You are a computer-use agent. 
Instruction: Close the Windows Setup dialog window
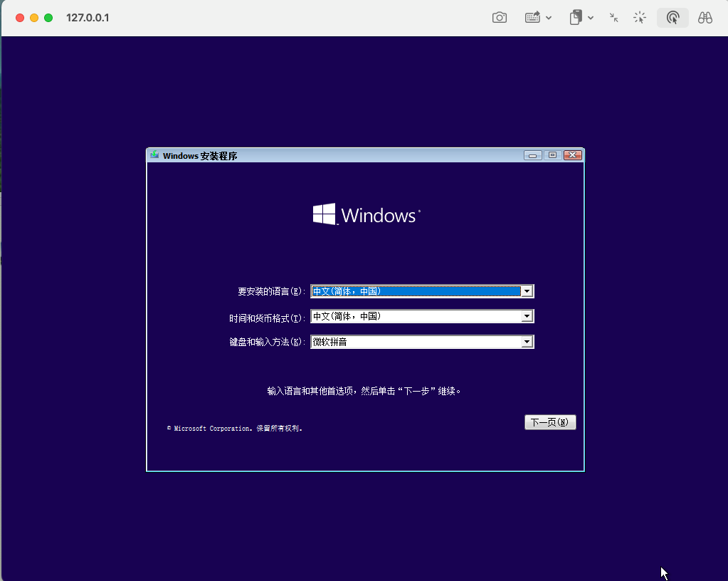click(572, 155)
